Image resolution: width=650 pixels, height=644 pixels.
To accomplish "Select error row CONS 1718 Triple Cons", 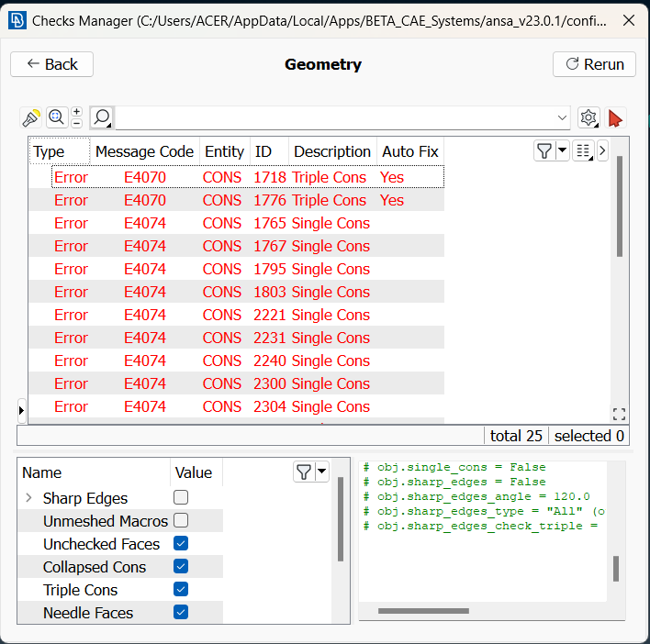I will tap(237, 177).
